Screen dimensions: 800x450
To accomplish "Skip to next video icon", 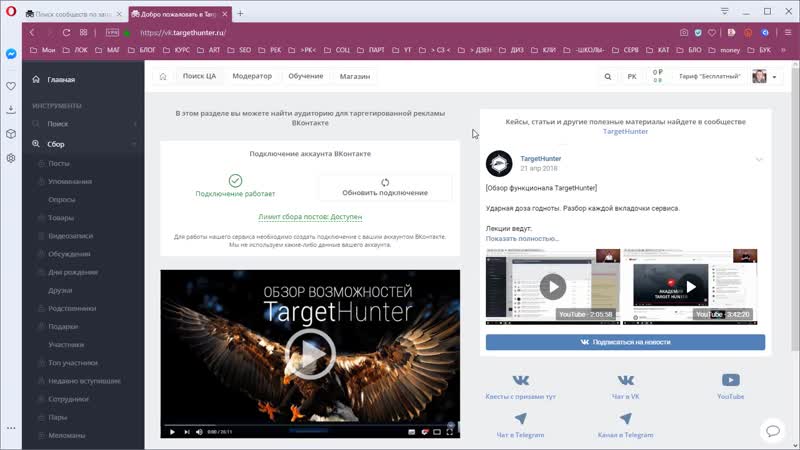I will coord(186,432).
